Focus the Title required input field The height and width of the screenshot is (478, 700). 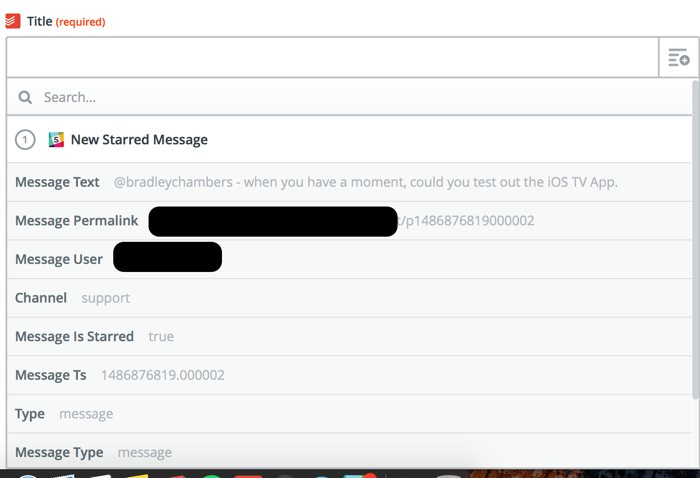(x=333, y=58)
